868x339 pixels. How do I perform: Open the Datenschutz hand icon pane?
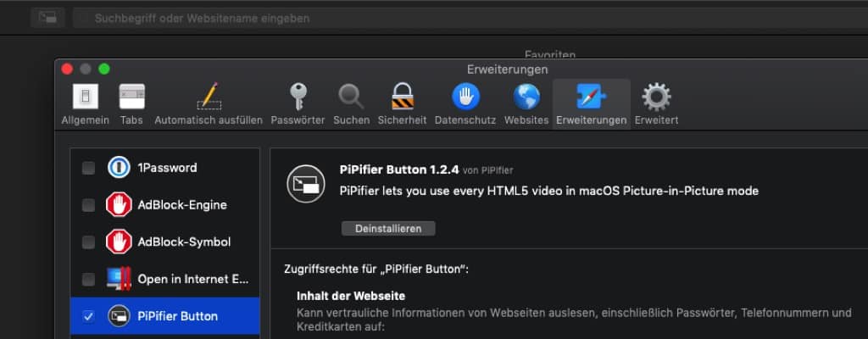(465, 103)
